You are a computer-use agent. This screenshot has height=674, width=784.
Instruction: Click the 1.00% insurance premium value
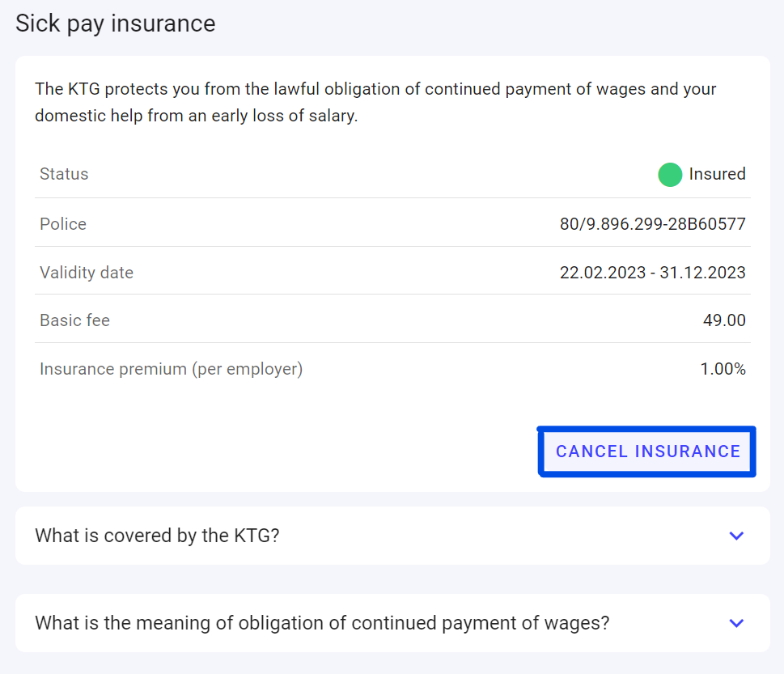[x=723, y=369]
